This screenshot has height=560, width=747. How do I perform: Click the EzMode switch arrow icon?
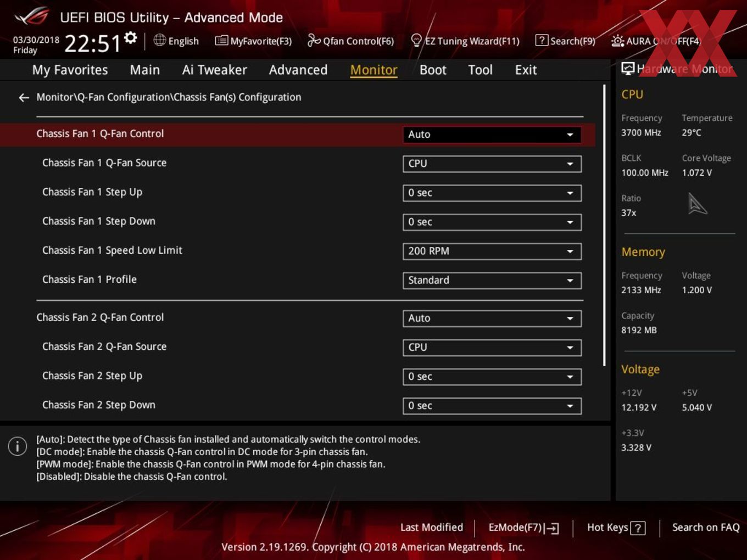coord(551,528)
